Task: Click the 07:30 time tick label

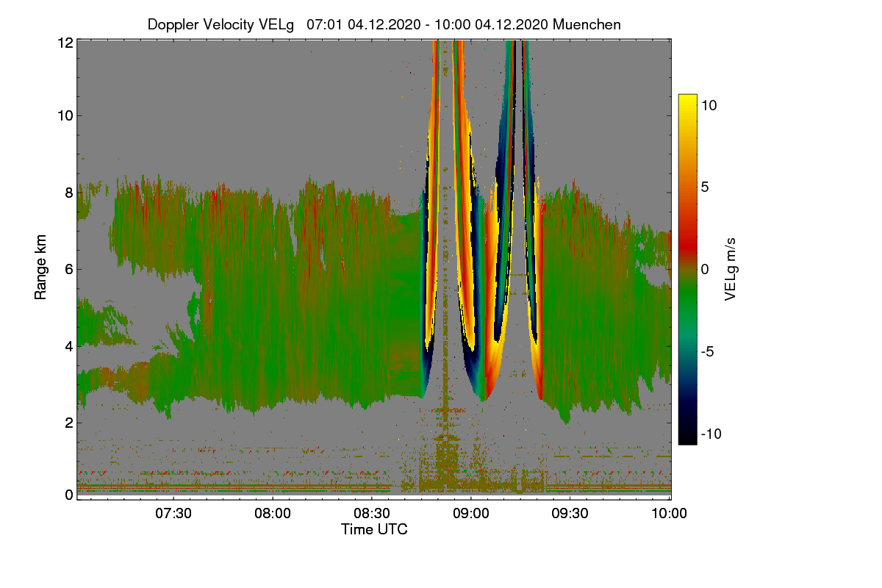Action: click(175, 514)
